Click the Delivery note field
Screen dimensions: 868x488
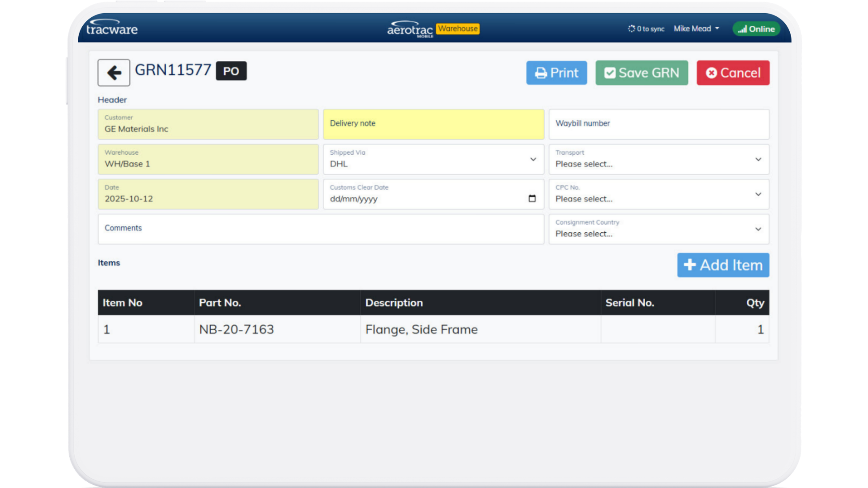(433, 124)
